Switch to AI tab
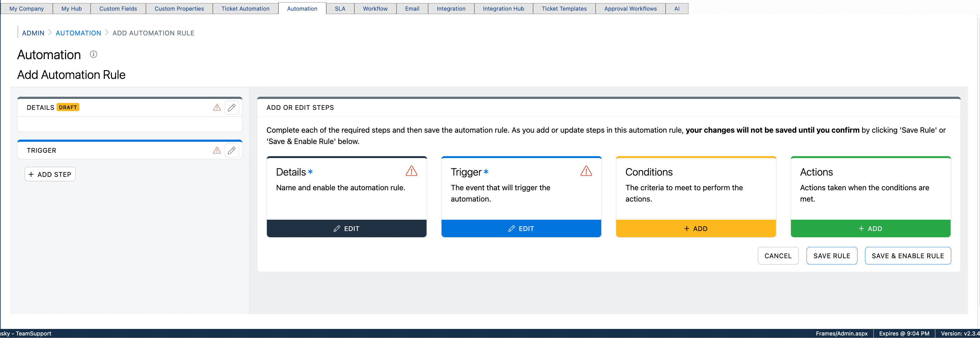Image resolution: width=980 pixels, height=338 pixels. coord(677,8)
